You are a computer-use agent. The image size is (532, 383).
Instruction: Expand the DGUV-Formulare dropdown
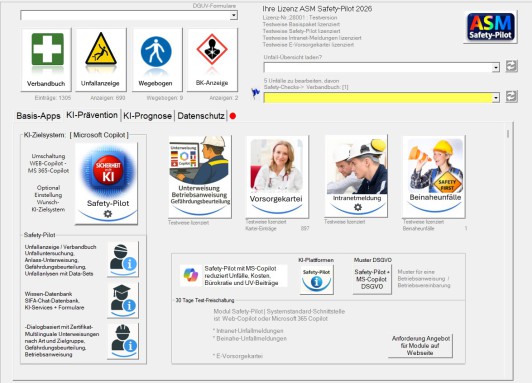pos(233,15)
